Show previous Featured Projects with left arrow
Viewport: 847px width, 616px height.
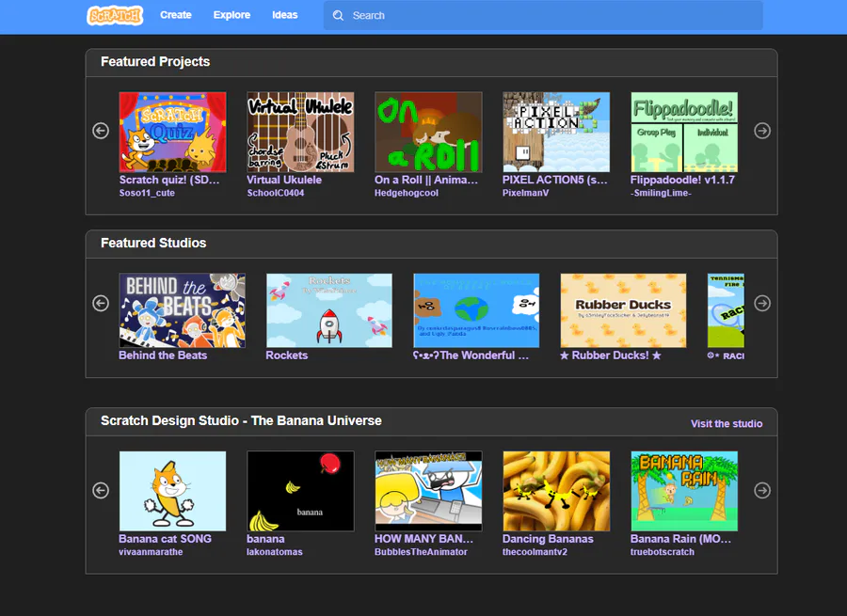tap(101, 131)
